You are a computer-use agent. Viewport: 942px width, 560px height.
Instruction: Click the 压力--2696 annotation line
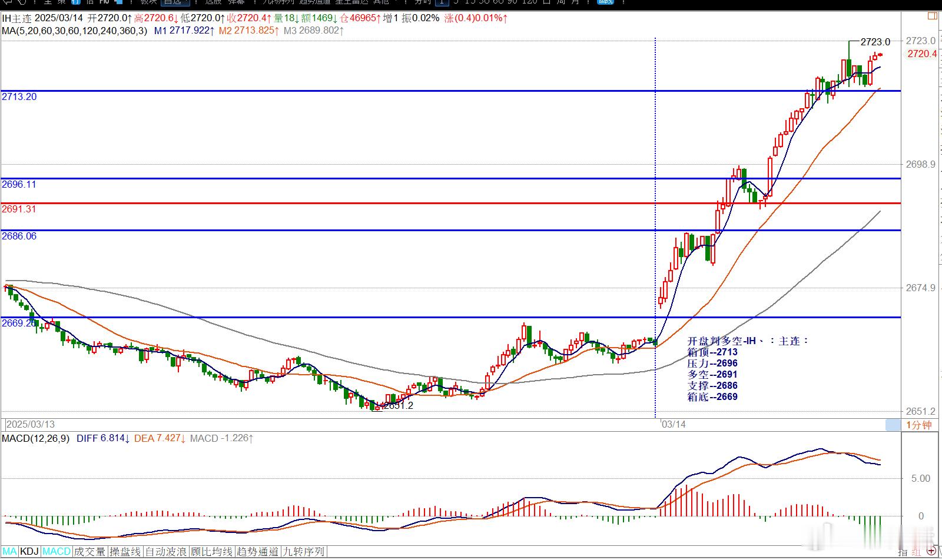coord(712,363)
